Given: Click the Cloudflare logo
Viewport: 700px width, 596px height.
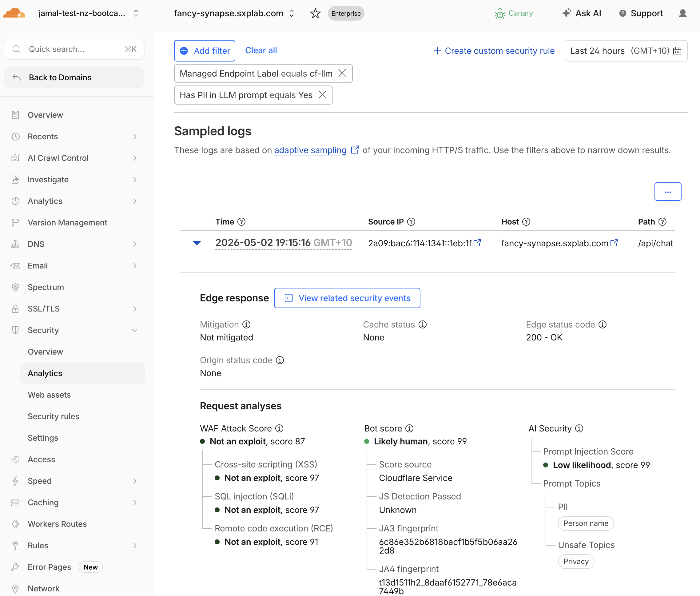Looking at the screenshot, I should coord(14,13).
